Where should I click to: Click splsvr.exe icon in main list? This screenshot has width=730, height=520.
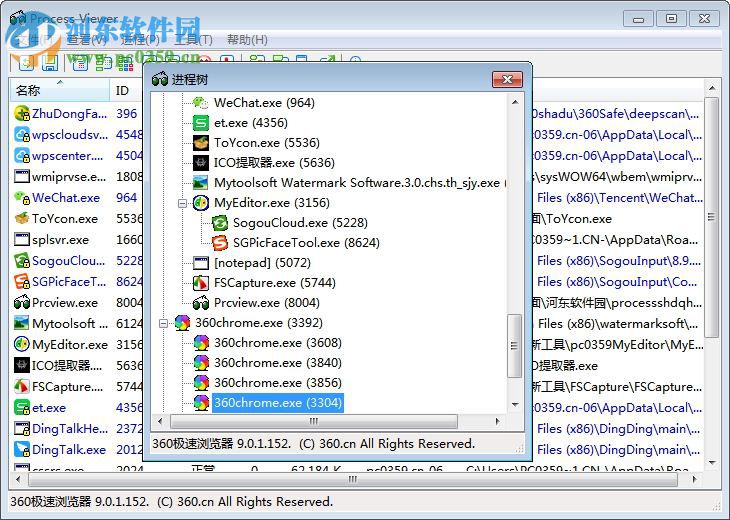[x=22, y=240]
